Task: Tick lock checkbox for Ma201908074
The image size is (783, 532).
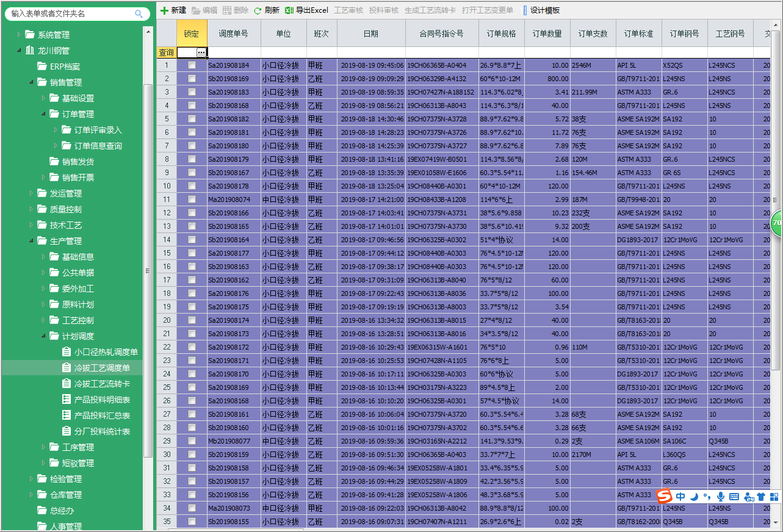Action: coord(192,199)
